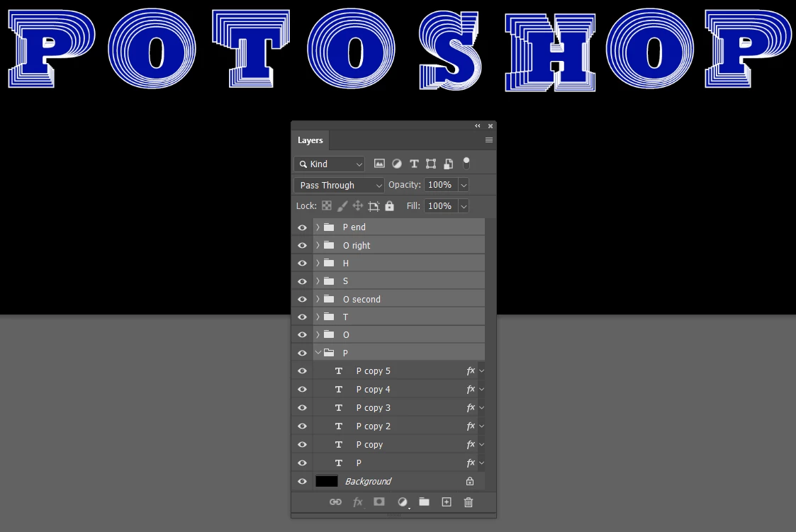This screenshot has height=532, width=796.
Task: Hide the H group
Action: [x=302, y=264]
